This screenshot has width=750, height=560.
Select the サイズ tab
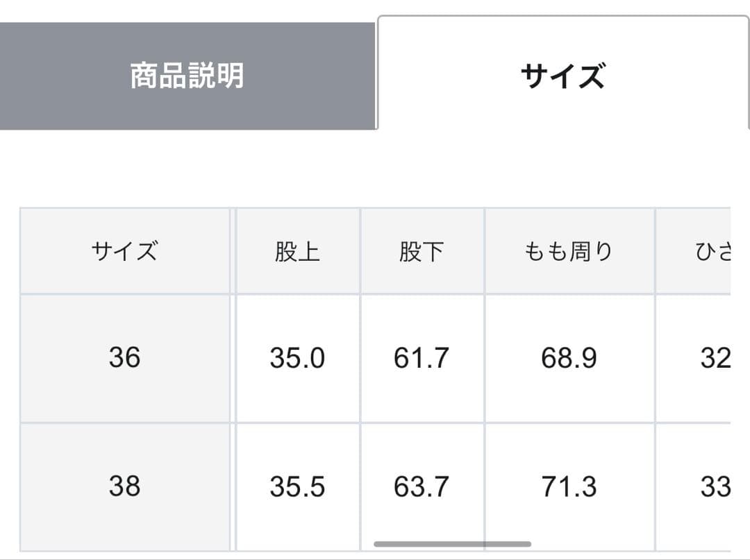coord(562,76)
